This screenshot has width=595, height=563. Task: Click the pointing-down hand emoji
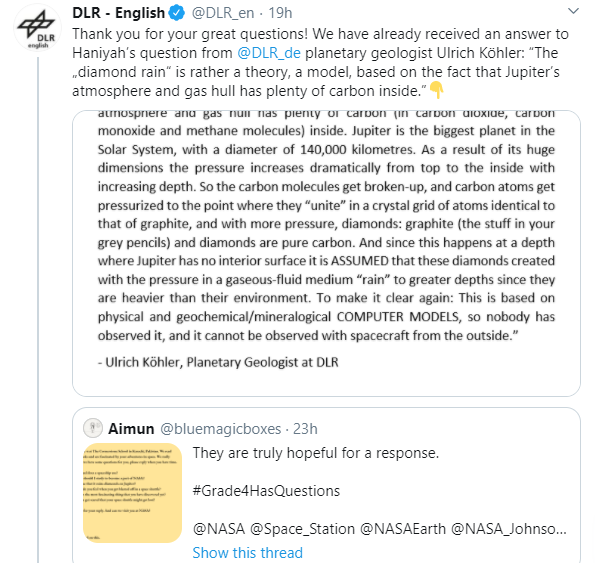pos(437,90)
